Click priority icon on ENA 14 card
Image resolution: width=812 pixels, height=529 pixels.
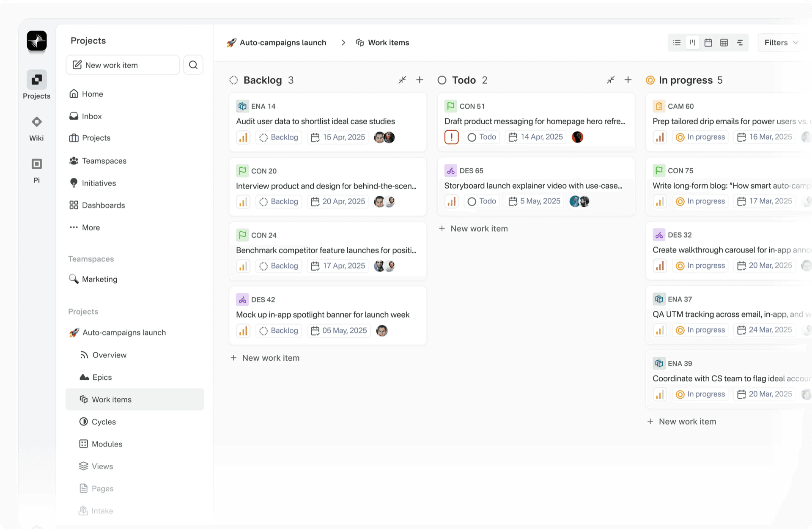pyautogui.click(x=243, y=137)
